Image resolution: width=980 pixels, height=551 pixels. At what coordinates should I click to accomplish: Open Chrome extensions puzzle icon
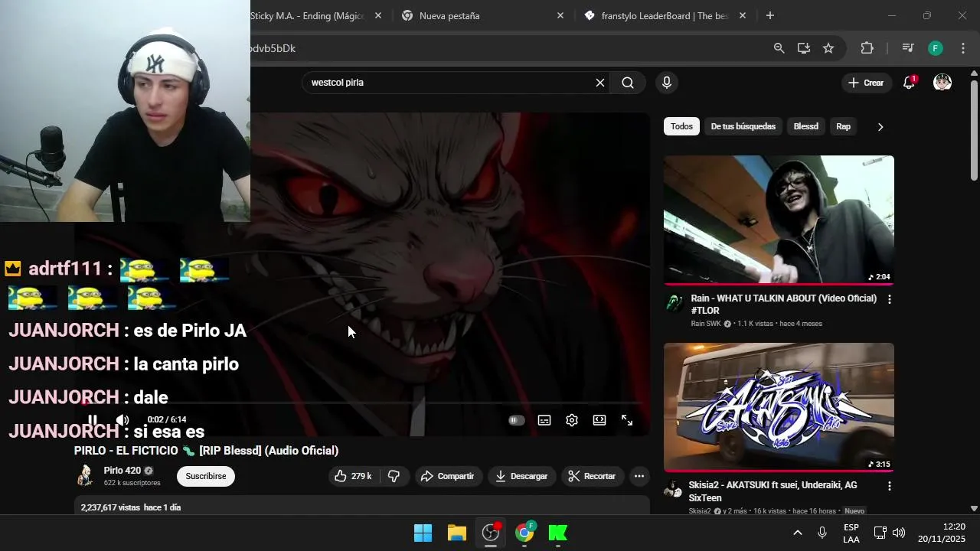[x=867, y=48]
